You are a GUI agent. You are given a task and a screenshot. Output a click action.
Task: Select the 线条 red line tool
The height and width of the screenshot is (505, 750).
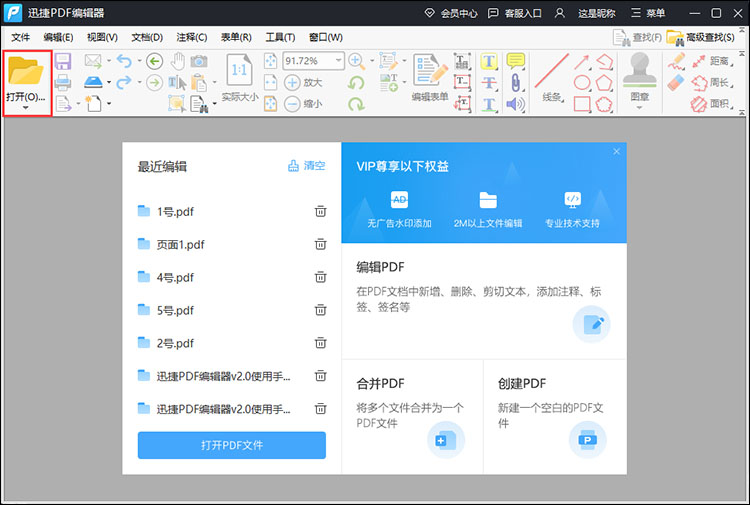551,71
